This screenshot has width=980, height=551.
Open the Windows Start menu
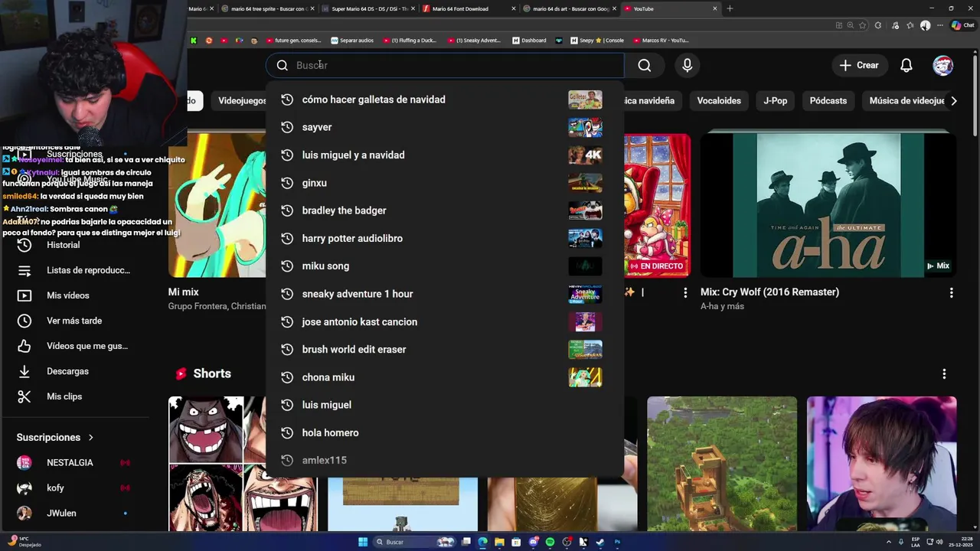(363, 542)
